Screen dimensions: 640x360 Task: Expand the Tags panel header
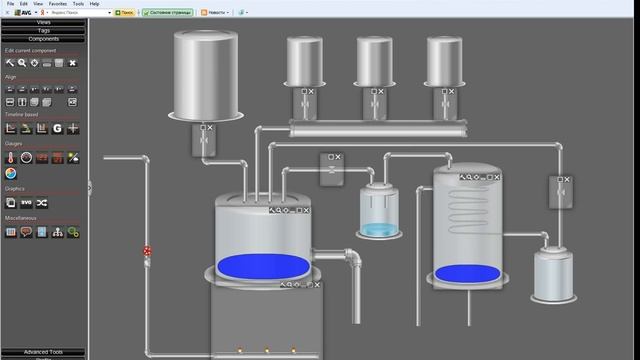click(43, 31)
